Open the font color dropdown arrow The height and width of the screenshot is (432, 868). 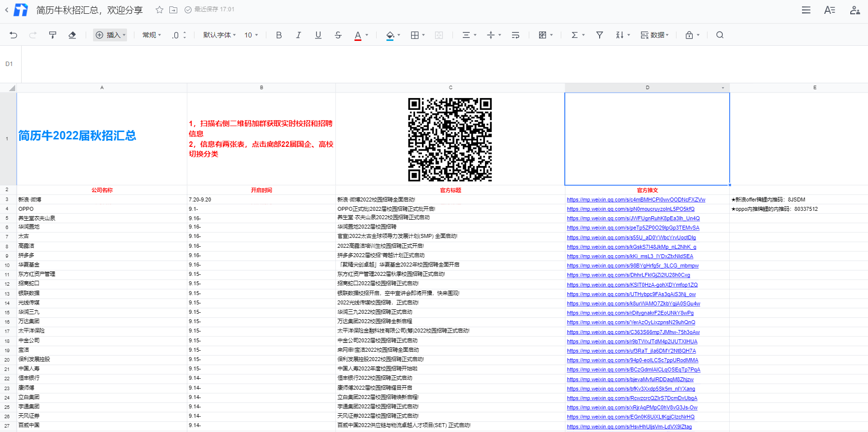[367, 35]
